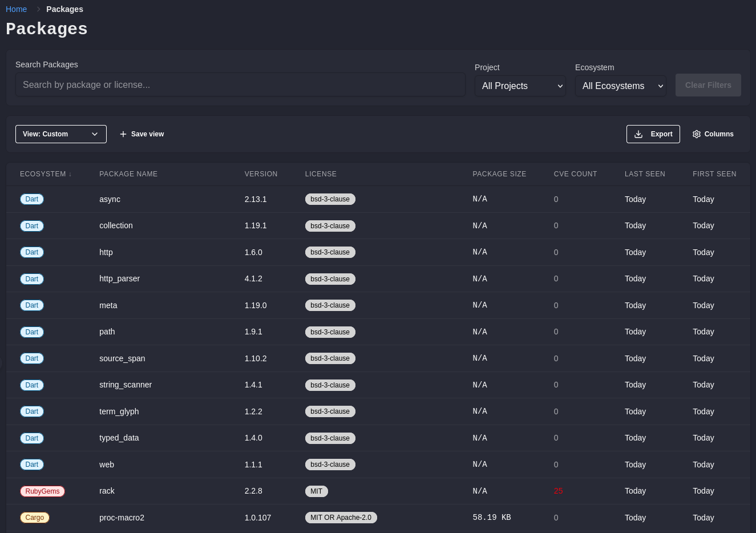The image size is (756, 533).
Task: Click the download icon in Export button
Action: point(638,134)
